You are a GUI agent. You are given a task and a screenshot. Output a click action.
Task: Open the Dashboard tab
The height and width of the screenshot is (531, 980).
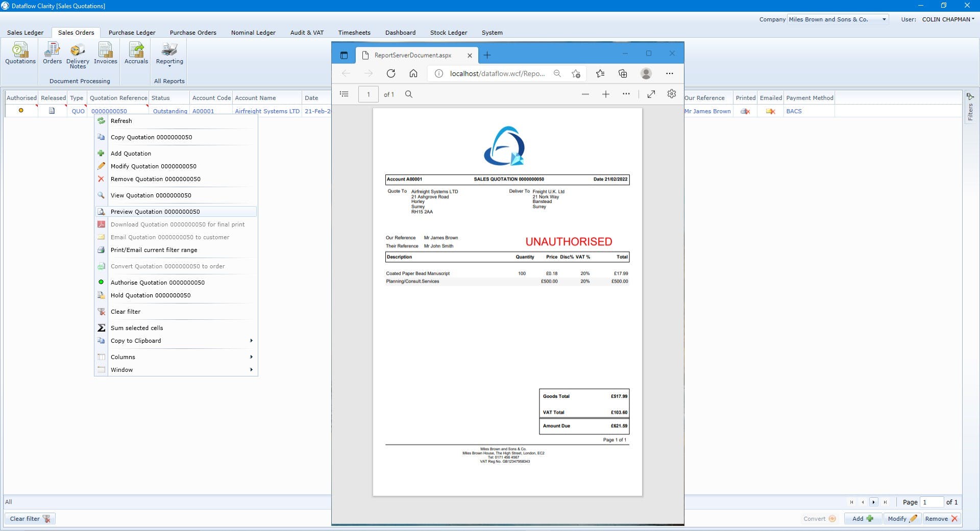[x=400, y=33]
